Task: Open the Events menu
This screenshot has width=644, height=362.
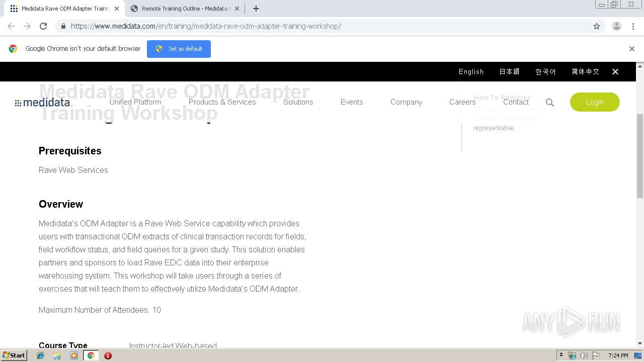Action: (351, 102)
